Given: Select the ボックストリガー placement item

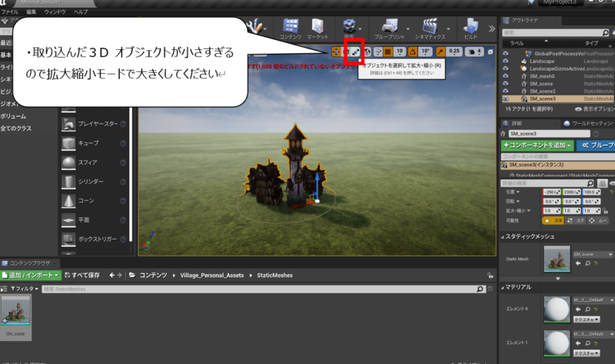Looking at the screenshot, I should coord(93,239).
